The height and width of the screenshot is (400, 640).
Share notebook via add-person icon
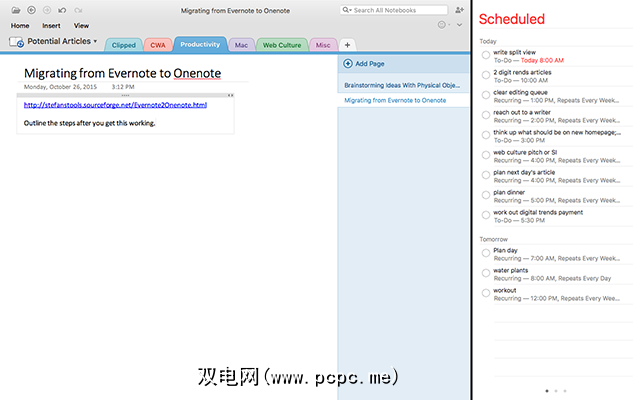pos(460,10)
